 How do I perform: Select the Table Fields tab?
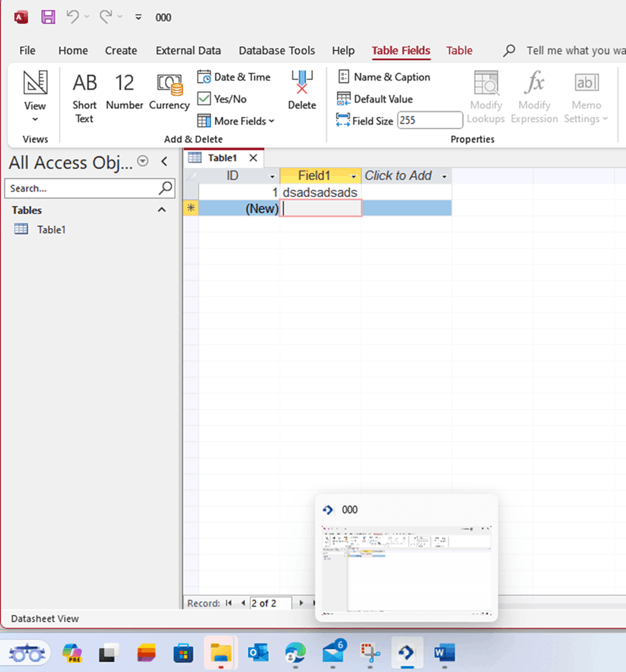pos(401,51)
